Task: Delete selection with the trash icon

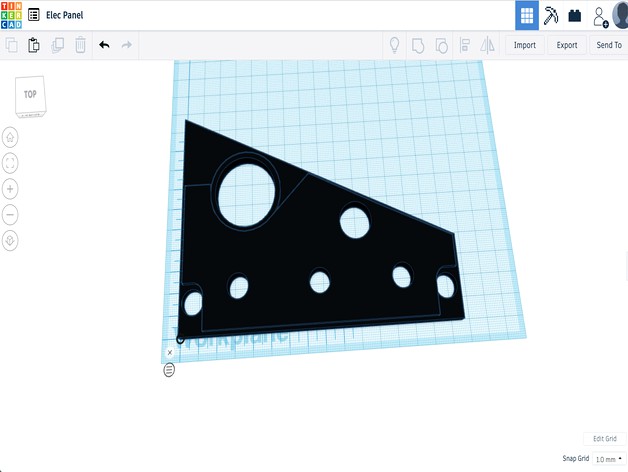Action: (x=80, y=45)
